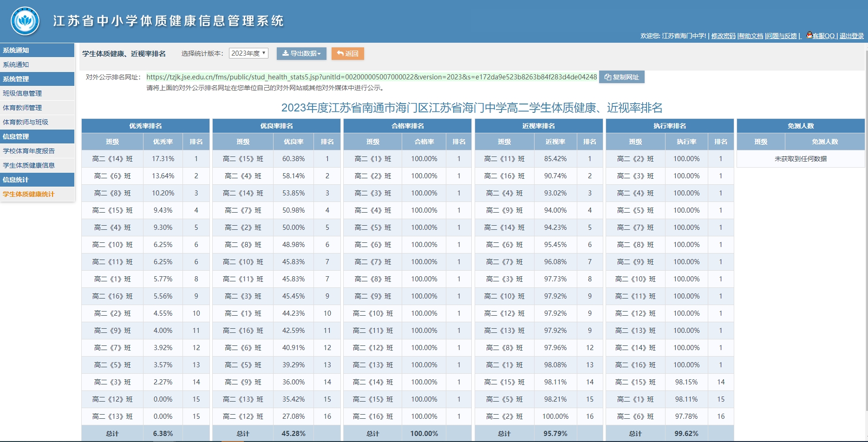868x442 pixels.
Task: Open 学校体育年度报告 in sidebar
Action: (x=37, y=151)
